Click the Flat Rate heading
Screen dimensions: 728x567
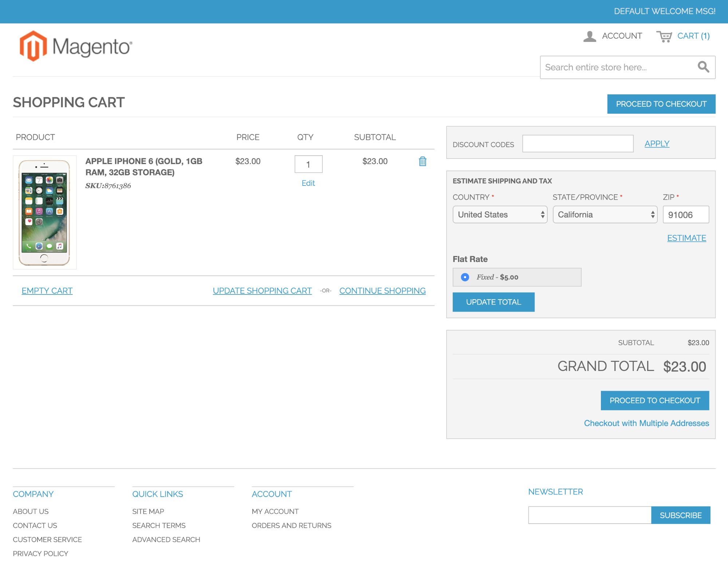[470, 259]
